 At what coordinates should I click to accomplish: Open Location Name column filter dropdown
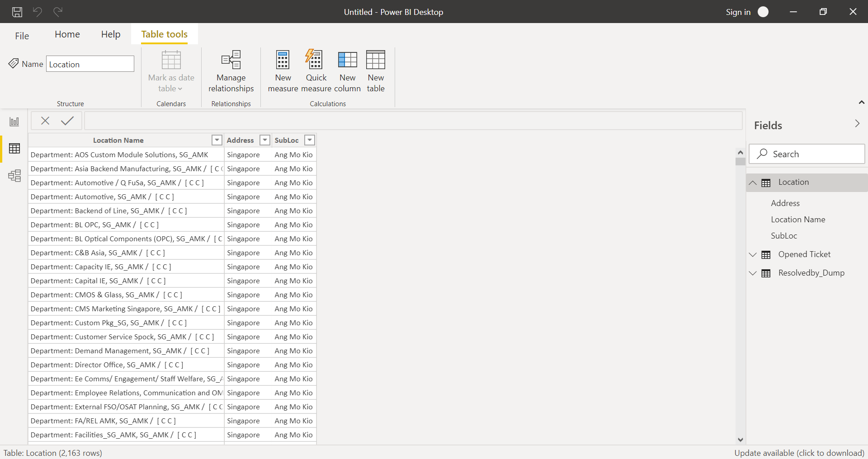click(x=217, y=140)
